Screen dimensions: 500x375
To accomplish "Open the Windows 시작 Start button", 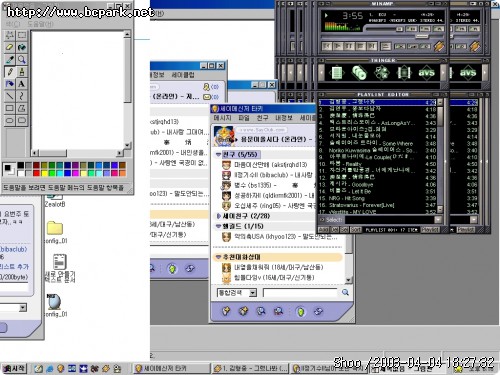I will (x=14, y=368).
